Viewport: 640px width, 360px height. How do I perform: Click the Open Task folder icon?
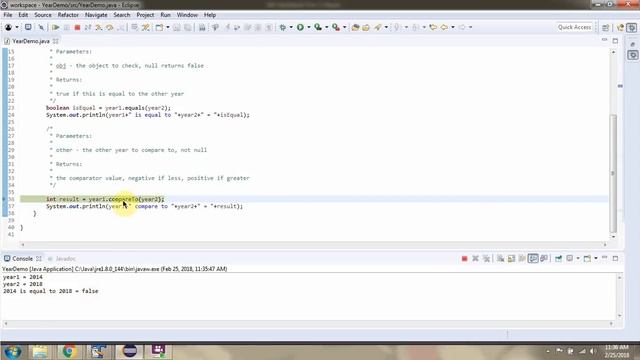coord(366,27)
